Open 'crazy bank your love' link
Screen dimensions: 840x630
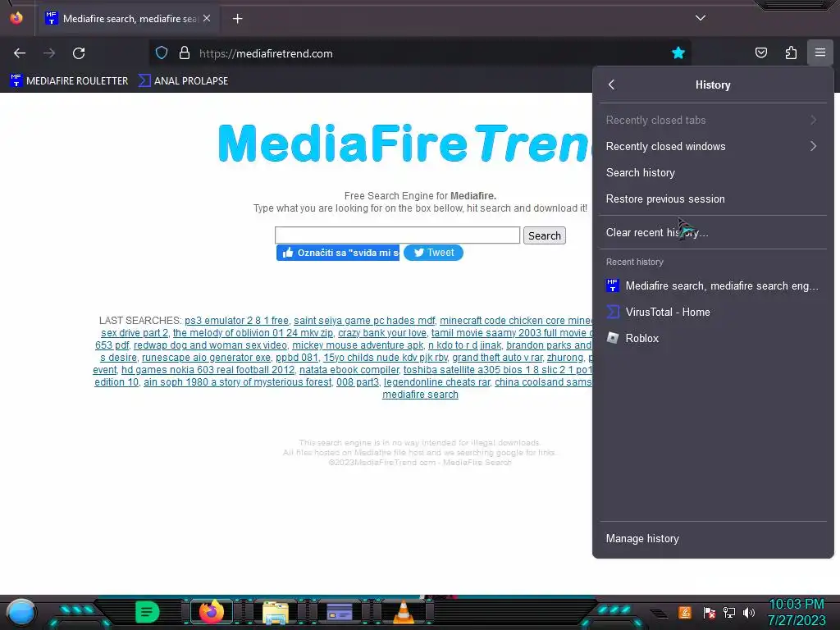382,333
